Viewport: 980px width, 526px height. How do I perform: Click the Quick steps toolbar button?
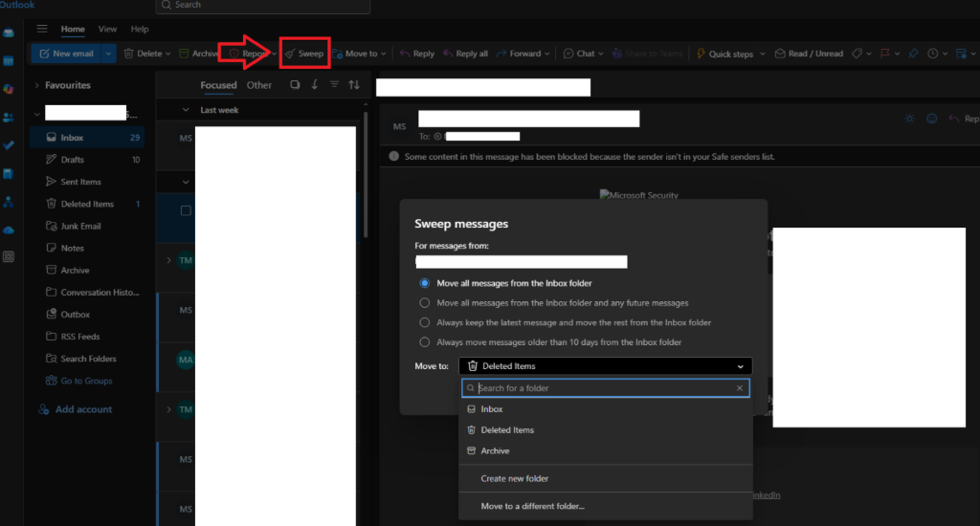coord(725,54)
